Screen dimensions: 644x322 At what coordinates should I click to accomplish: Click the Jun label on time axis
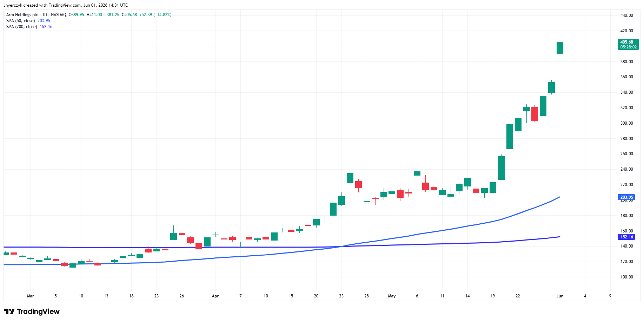point(560,296)
